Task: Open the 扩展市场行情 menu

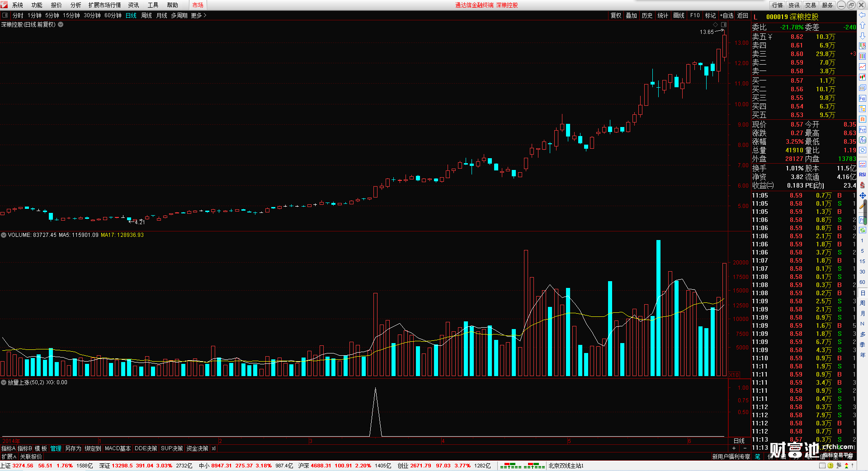Action: click(104, 5)
